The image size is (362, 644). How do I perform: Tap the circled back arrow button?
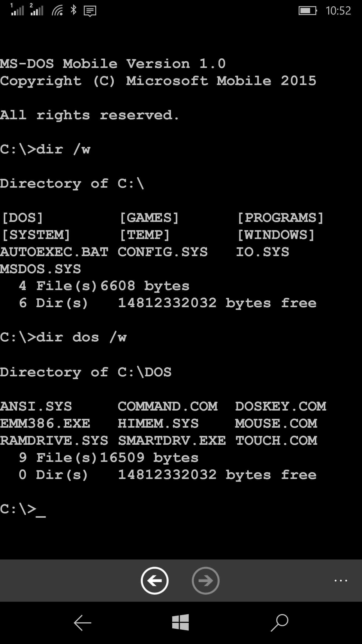click(155, 581)
